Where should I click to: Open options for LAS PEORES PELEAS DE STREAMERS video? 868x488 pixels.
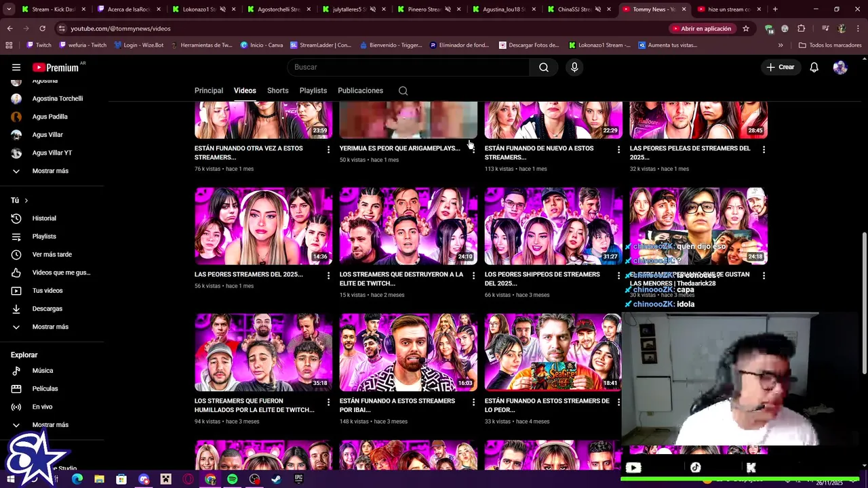(764, 149)
